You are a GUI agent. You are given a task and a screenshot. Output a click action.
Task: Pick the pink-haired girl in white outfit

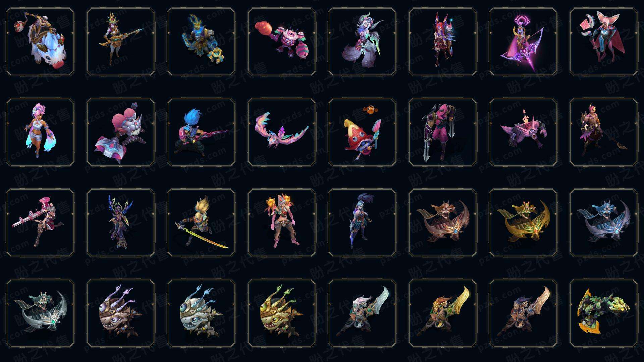tap(40, 132)
